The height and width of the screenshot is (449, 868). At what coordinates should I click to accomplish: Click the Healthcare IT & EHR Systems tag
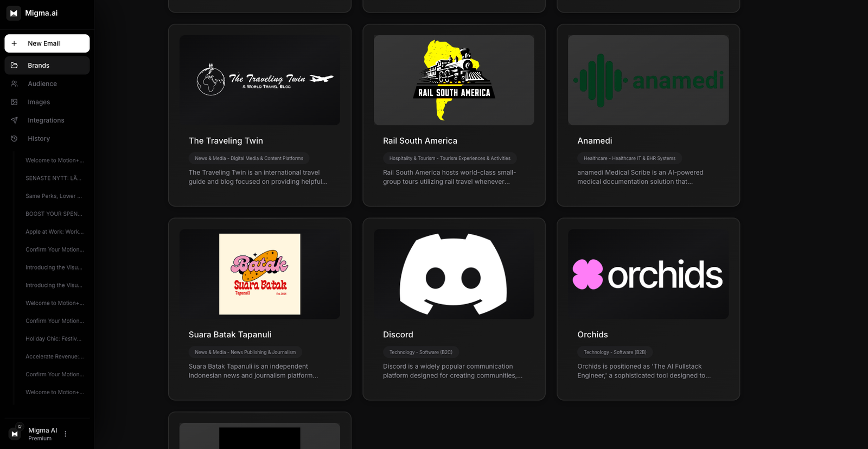click(x=629, y=158)
